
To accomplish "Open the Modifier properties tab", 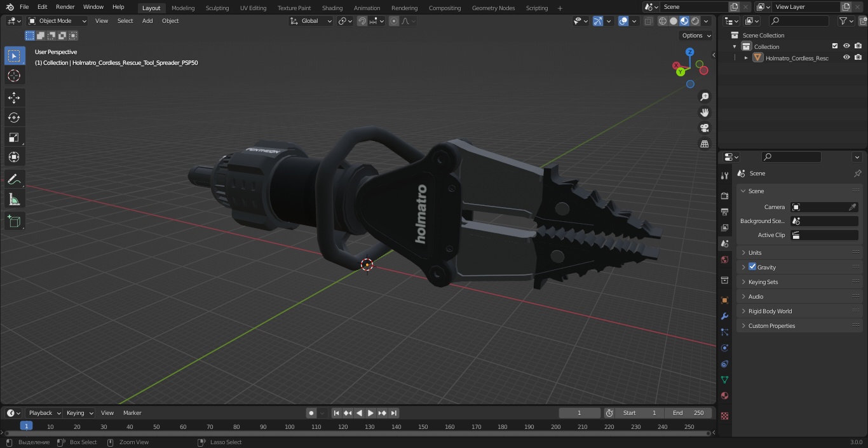I will pyautogui.click(x=724, y=316).
